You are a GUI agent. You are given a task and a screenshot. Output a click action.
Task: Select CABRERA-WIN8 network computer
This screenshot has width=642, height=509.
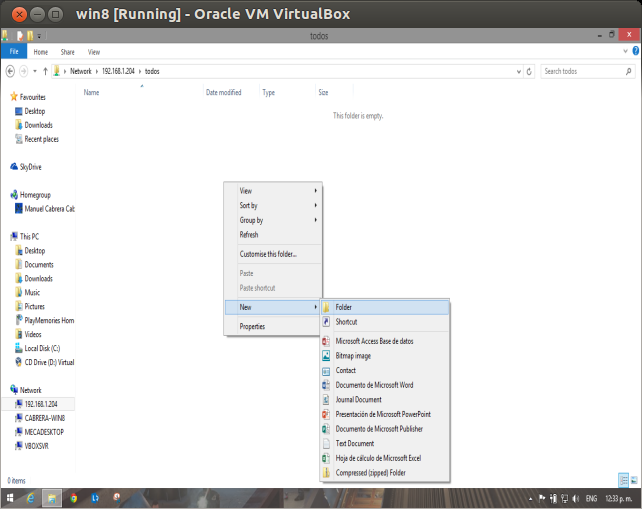(x=40, y=418)
